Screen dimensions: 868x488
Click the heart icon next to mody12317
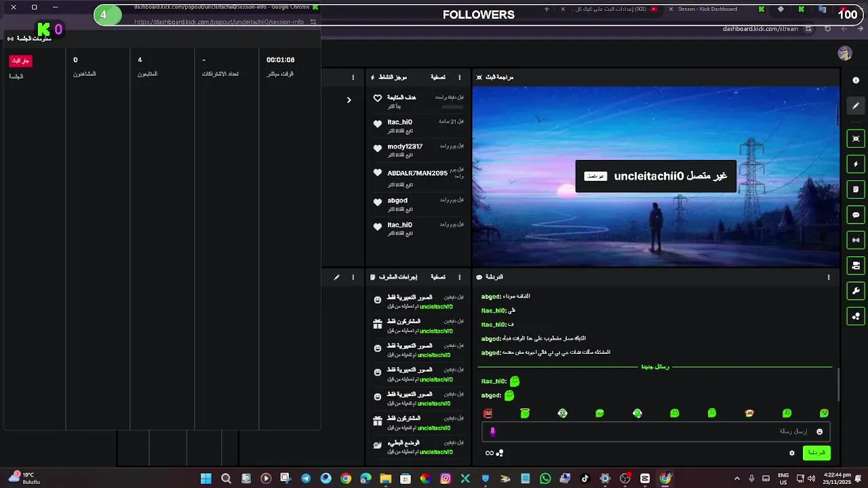click(378, 148)
